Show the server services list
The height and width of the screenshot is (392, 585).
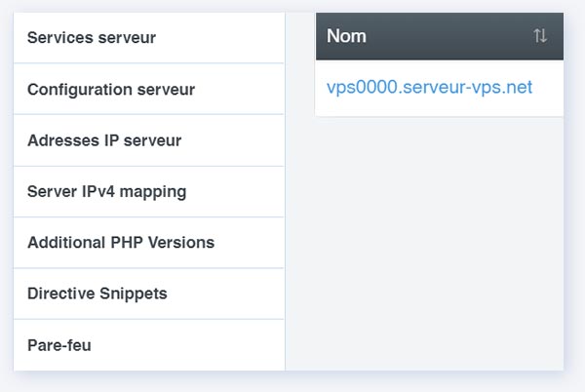pos(92,38)
